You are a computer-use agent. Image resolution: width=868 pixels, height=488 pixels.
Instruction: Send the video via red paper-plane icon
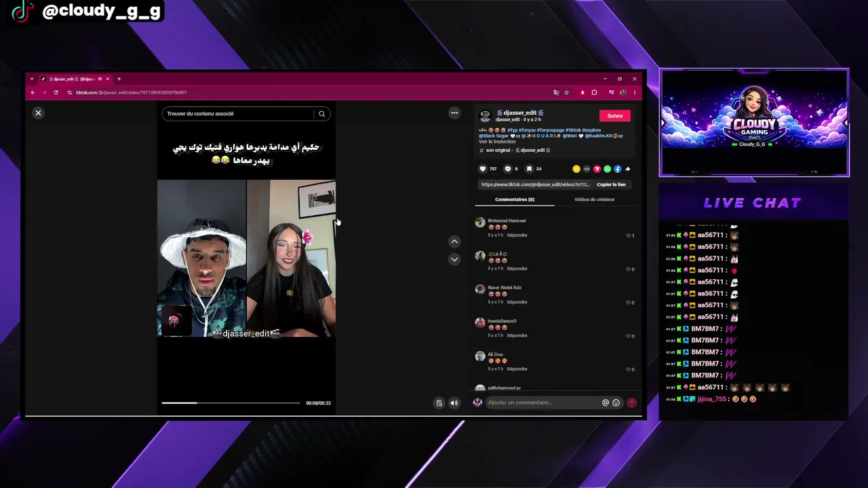pos(597,169)
